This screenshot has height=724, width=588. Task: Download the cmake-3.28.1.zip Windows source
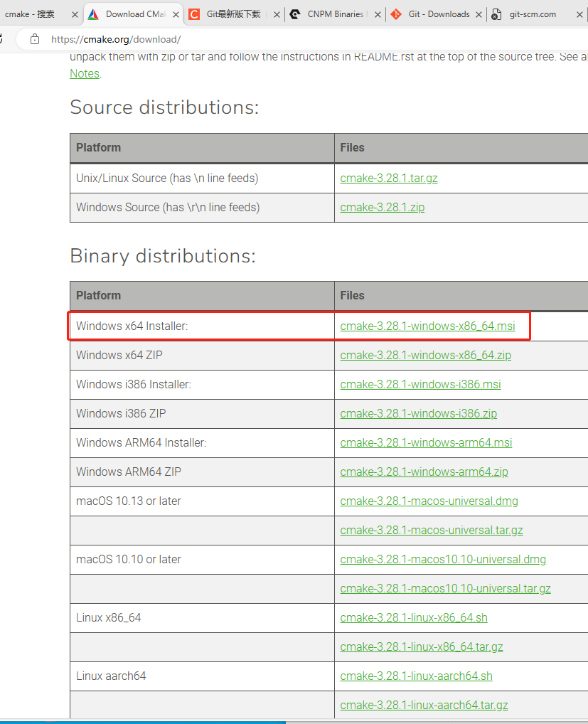click(x=383, y=207)
